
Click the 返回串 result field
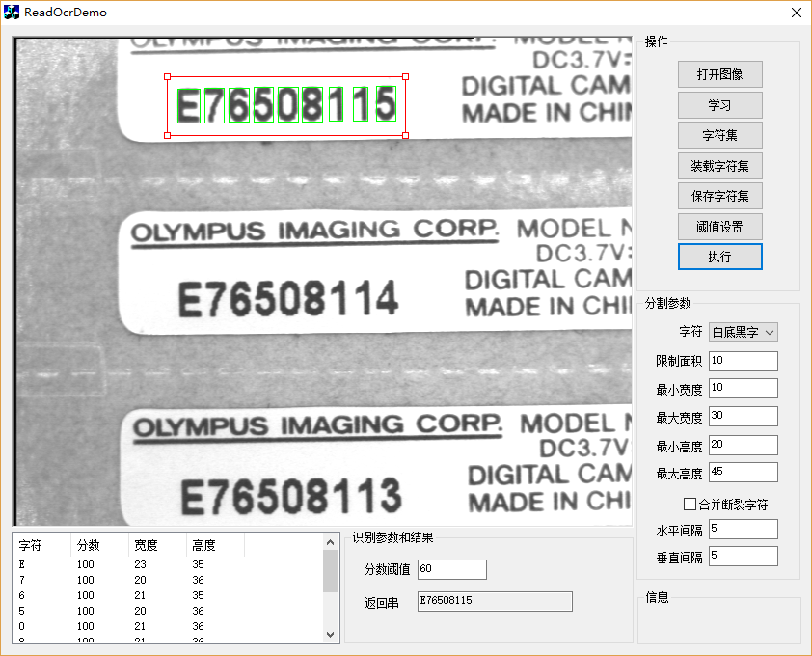494,601
